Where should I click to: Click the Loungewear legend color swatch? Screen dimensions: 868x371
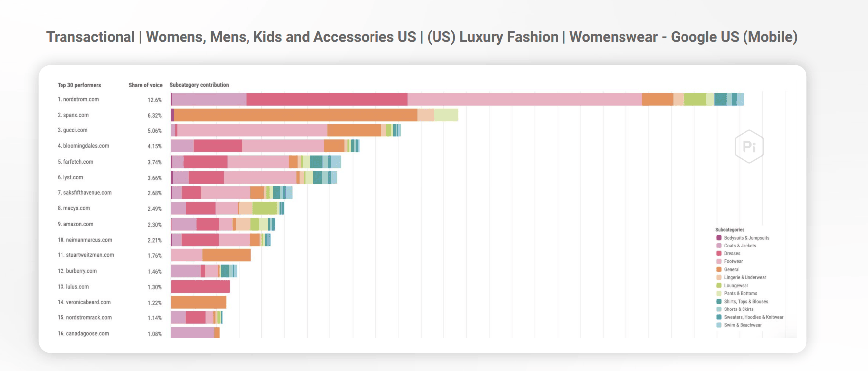719,286
